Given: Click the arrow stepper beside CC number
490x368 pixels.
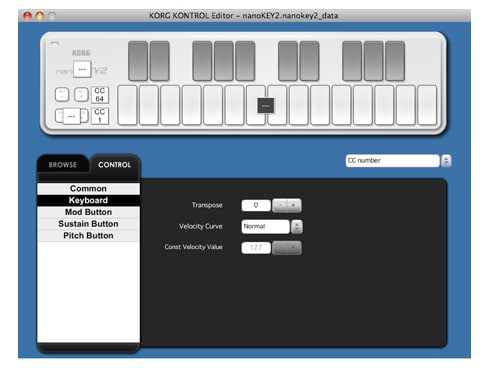Looking at the screenshot, I should pos(446,161).
